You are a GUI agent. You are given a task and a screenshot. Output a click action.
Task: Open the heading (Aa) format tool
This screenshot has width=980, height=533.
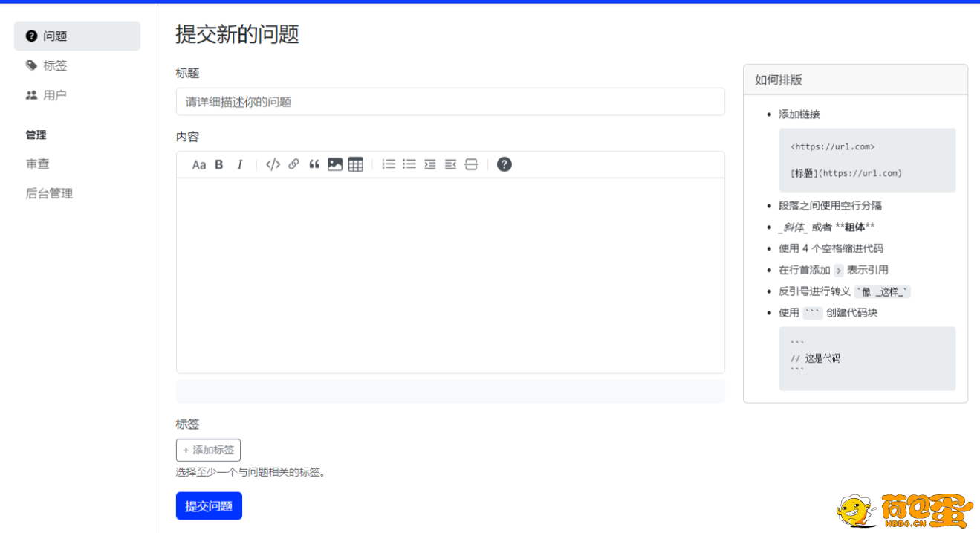pyautogui.click(x=199, y=165)
